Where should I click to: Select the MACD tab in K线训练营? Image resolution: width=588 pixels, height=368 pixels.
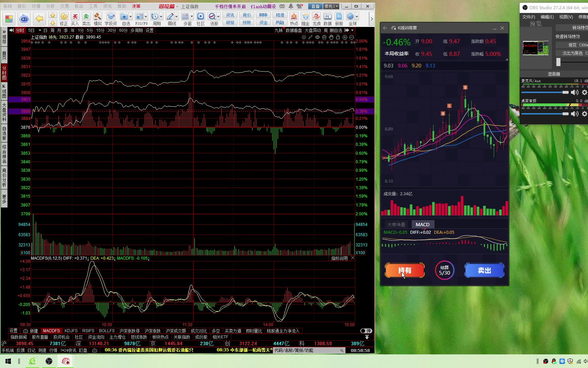(422, 225)
